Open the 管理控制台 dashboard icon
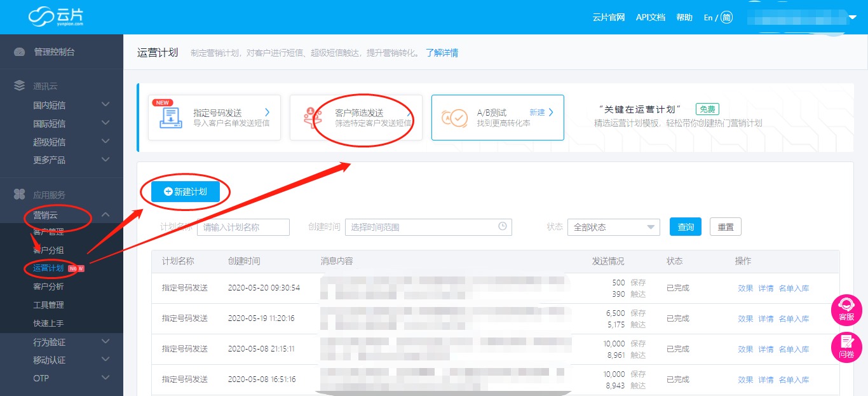The image size is (868, 396). coord(20,51)
